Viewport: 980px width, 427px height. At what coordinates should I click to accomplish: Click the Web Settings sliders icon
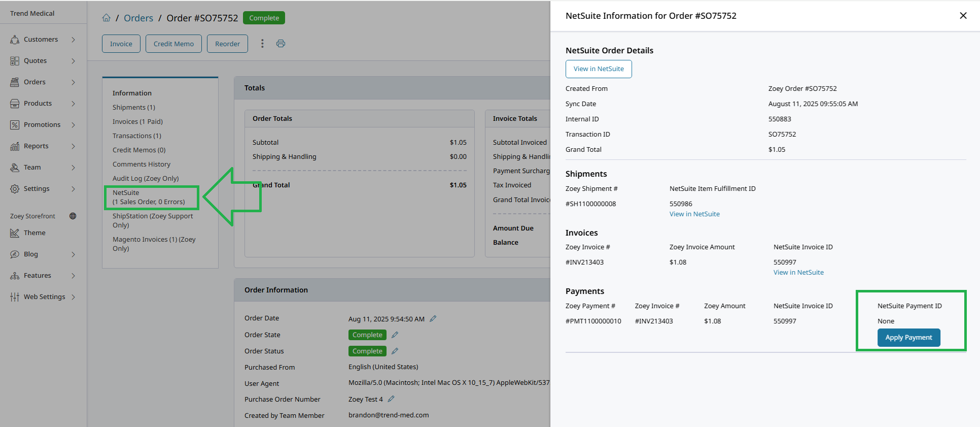pyautogui.click(x=15, y=297)
